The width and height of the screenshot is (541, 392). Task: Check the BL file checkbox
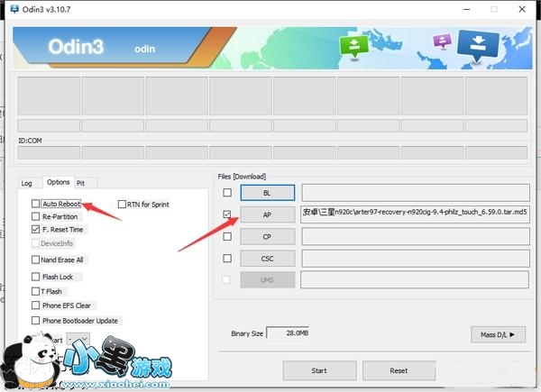click(227, 192)
